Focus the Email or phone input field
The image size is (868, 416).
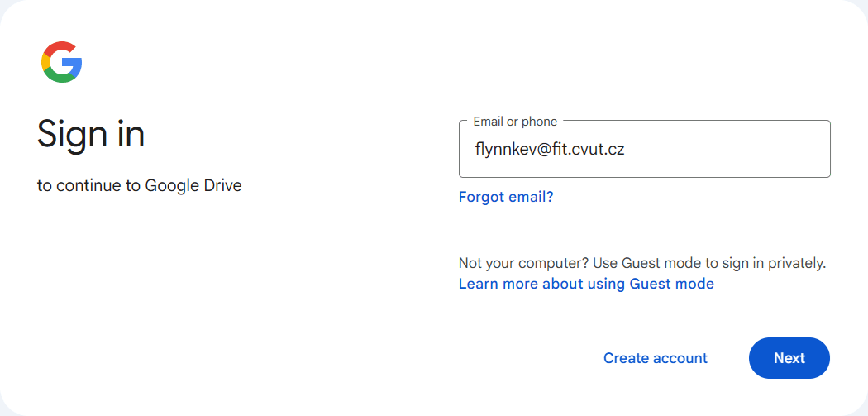click(644, 149)
